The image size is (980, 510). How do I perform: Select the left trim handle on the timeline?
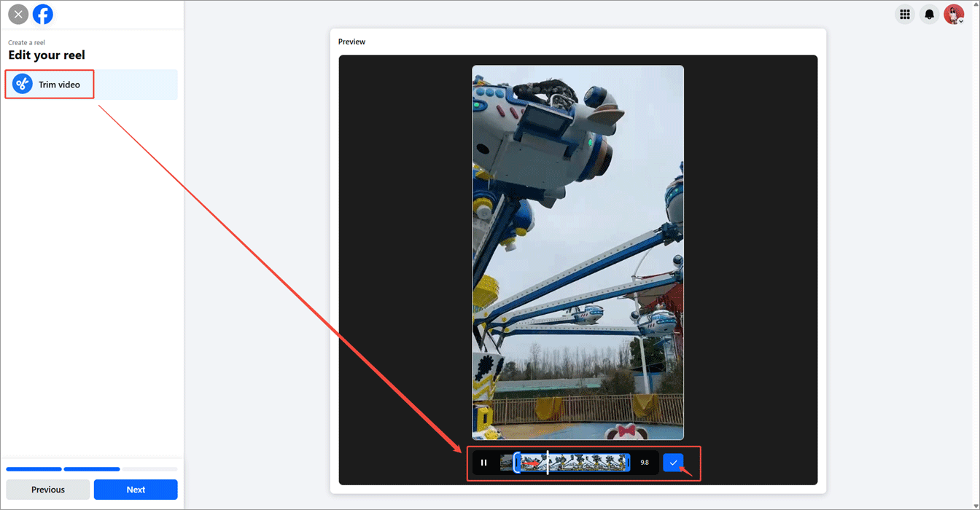pos(517,462)
